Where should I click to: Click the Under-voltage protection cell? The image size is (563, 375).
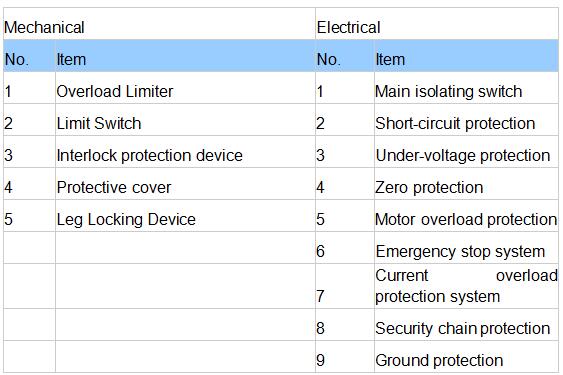click(466, 152)
